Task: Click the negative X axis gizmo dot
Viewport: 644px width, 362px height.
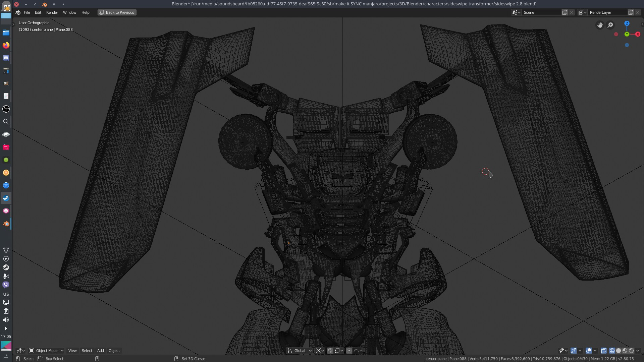Action: [616, 34]
